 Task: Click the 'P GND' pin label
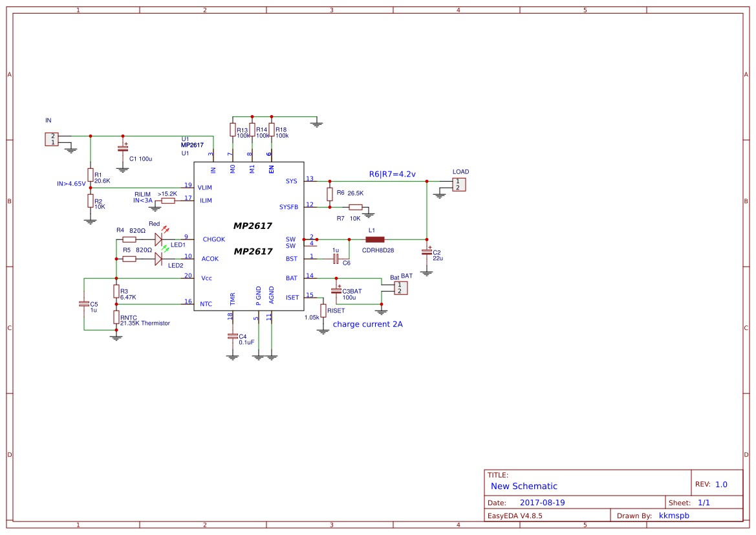click(x=259, y=296)
